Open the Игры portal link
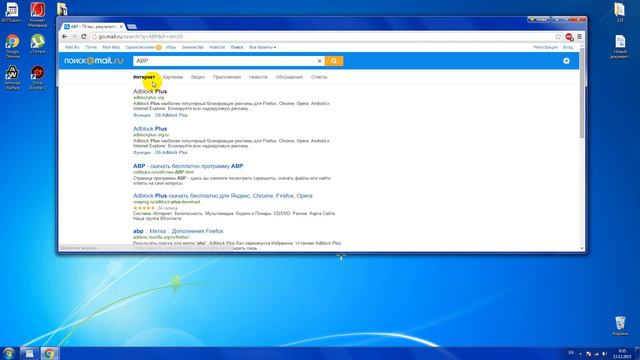The image size is (640, 360). click(x=171, y=47)
